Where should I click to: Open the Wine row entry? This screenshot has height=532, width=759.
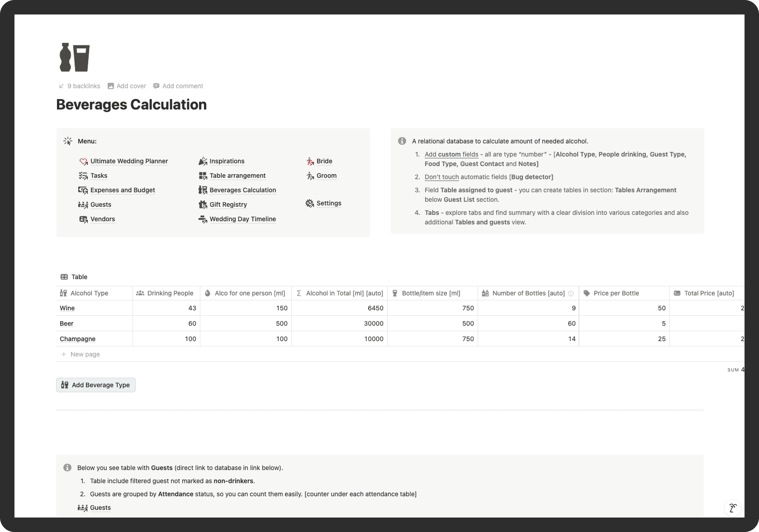click(x=67, y=308)
